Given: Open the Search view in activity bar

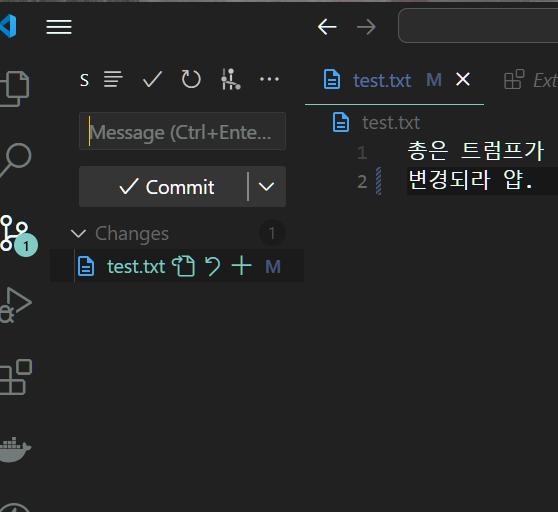Looking at the screenshot, I should [15, 160].
